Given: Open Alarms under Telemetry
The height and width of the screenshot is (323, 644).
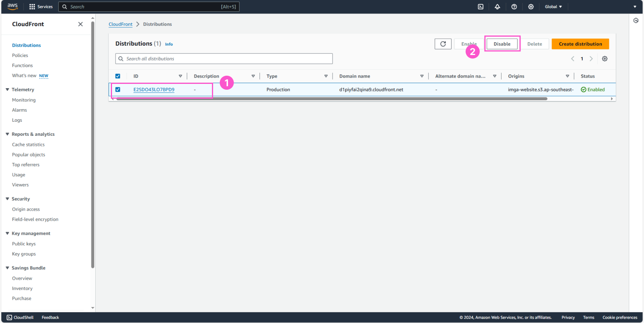Looking at the screenshot, I should [x=19, y=110].
